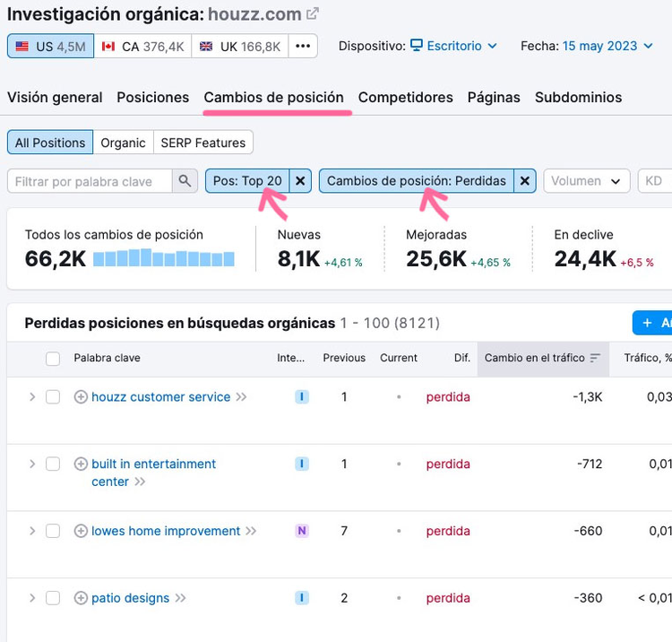Screen dimensions: 672x642
Task: Go to the Competidores tab
Action: 405,98
